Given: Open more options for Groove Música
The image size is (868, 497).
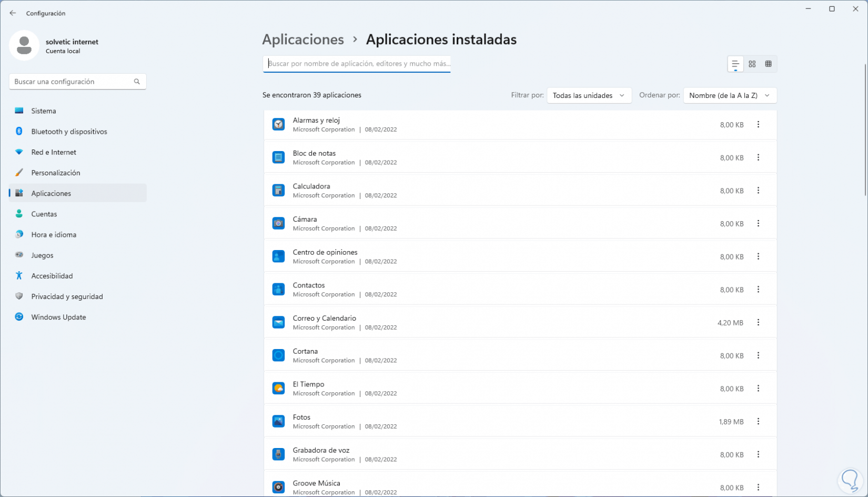Looking at the screenshot, I should pyautogui.click(x=758, y=487).
